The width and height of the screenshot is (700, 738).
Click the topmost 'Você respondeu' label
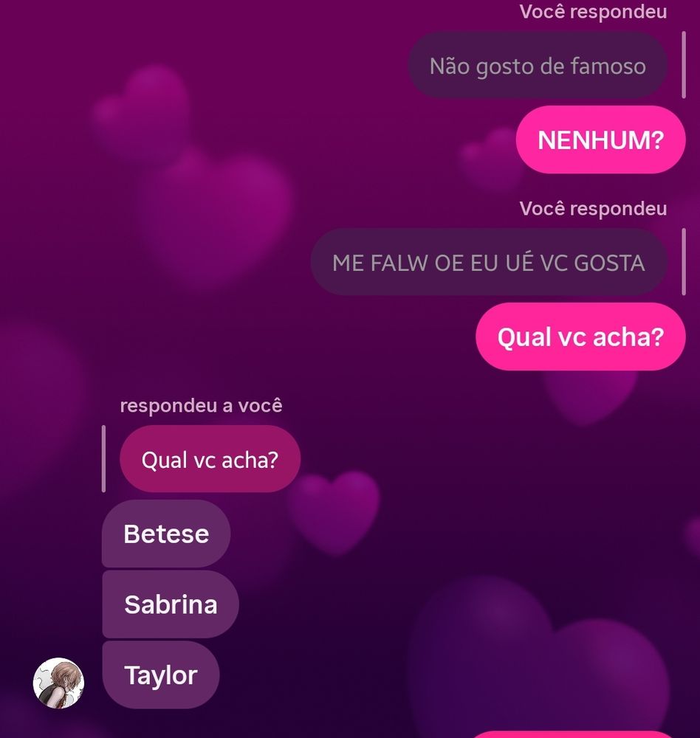[593, 12]
